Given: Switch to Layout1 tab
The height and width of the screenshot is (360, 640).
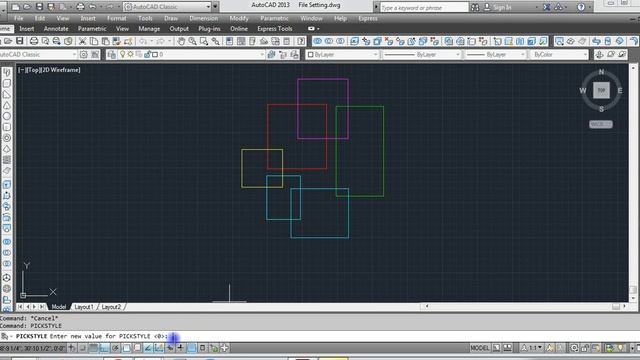Looking at the screenshot, I should [84, 307].
